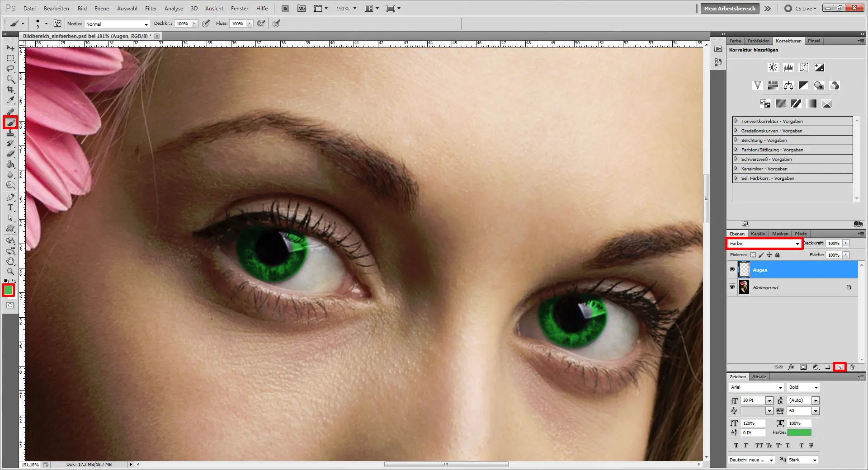Click the Mein Arbeitsbereich button
Image resolution: width=868 pixels, height=470 pixels.
point(729,8)
